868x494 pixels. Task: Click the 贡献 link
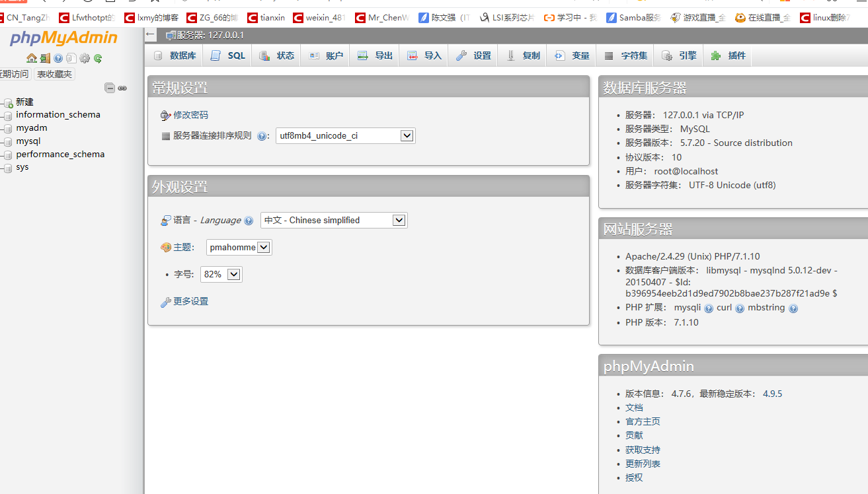tap(634, 435)
